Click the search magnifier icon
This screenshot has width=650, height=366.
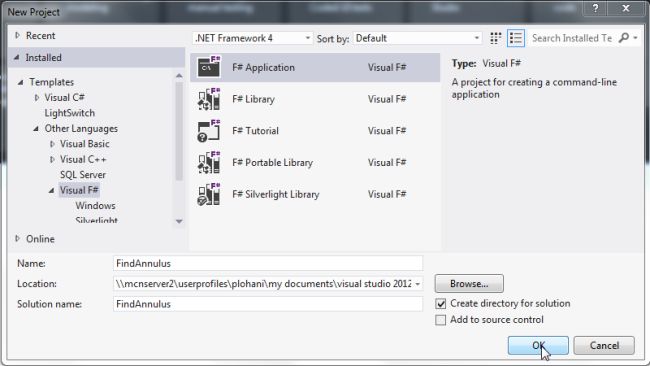tap(623, 38)
